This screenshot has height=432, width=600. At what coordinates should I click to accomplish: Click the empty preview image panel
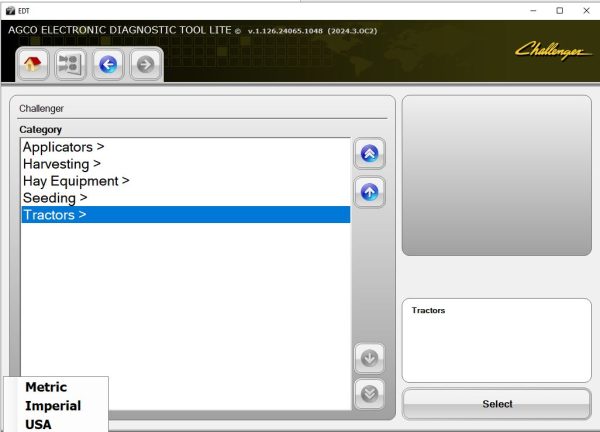tap(497, 175)
